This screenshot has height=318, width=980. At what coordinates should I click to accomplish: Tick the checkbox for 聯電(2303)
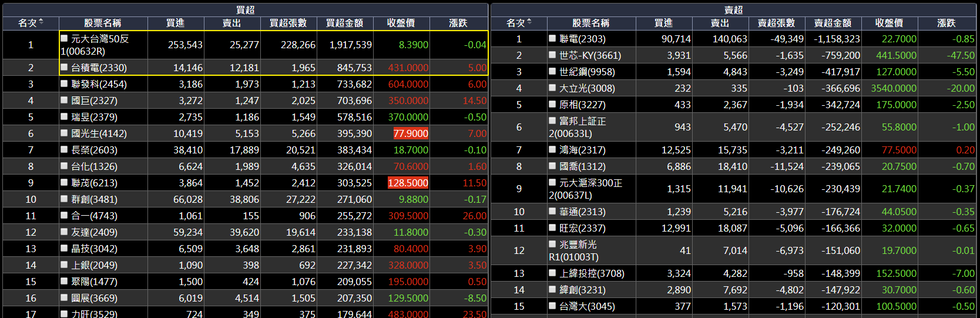pyautogui.click(x=552, y=39)
